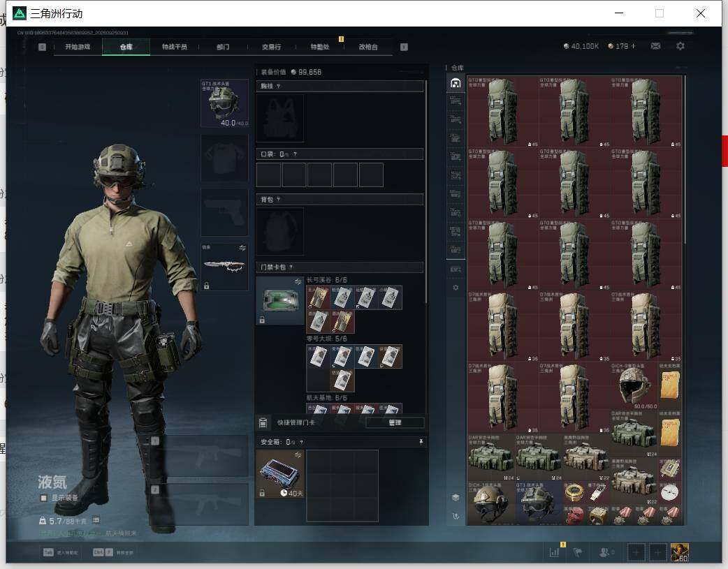This screenshot has width=728, height=569.
Task: Select the red skull item in warehouse
Action: pyautogui.click(x=574, y=515)
